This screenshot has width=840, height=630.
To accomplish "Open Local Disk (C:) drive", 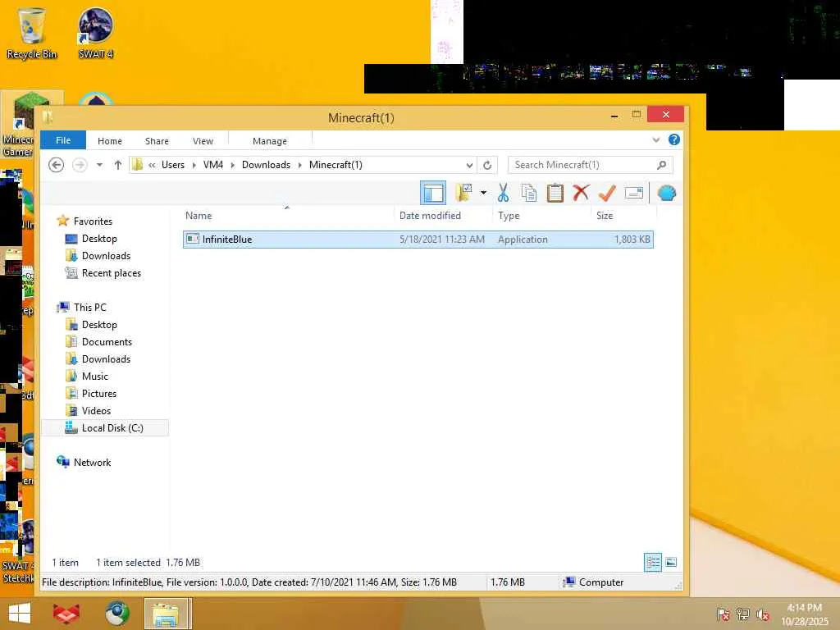I will 105,427.
